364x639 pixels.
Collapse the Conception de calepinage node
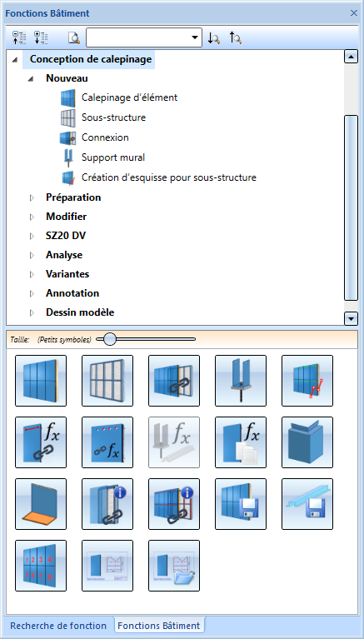pos(15,60)
